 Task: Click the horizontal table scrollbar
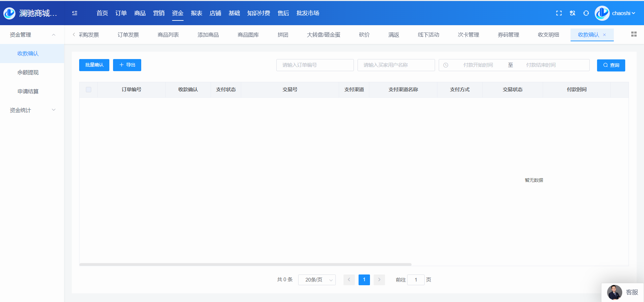coord(245,264)
